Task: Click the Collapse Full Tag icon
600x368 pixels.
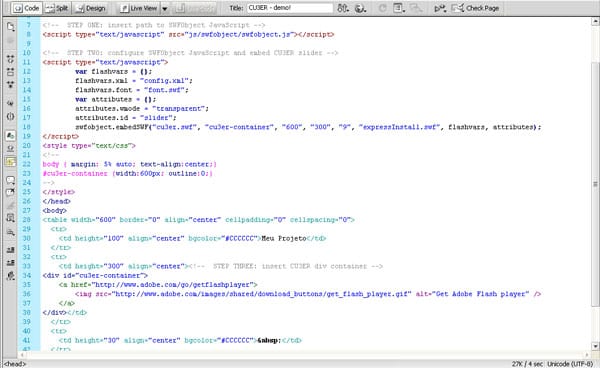Action: [10, 59]
